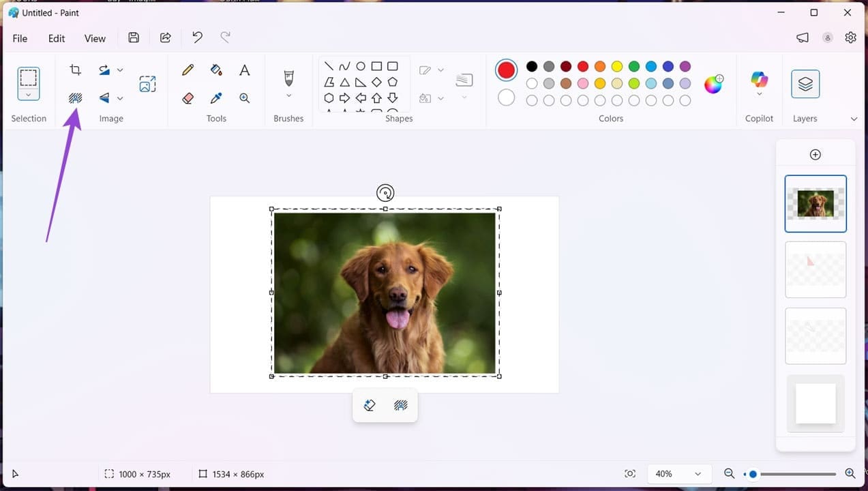Select the Text tool
This screenshot has width=868, height=491.
[244, 70]
